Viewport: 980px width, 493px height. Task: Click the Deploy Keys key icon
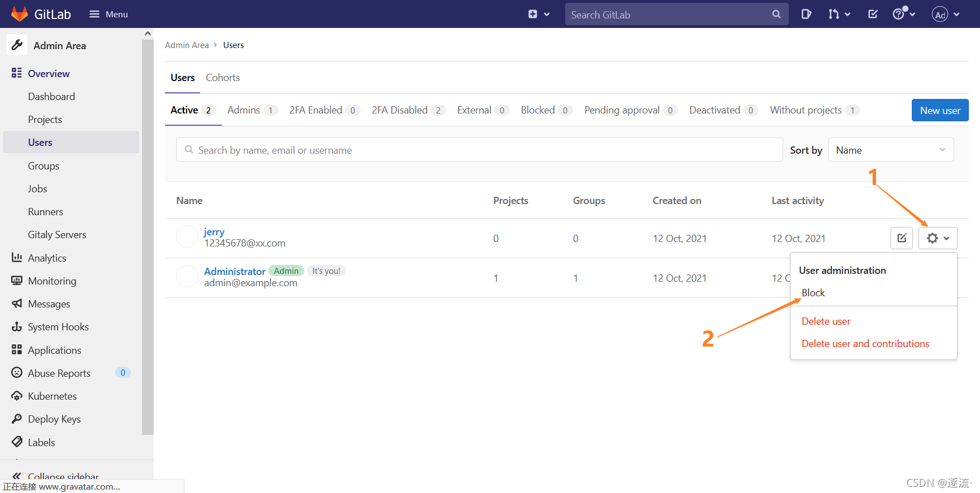pos(17,419)
